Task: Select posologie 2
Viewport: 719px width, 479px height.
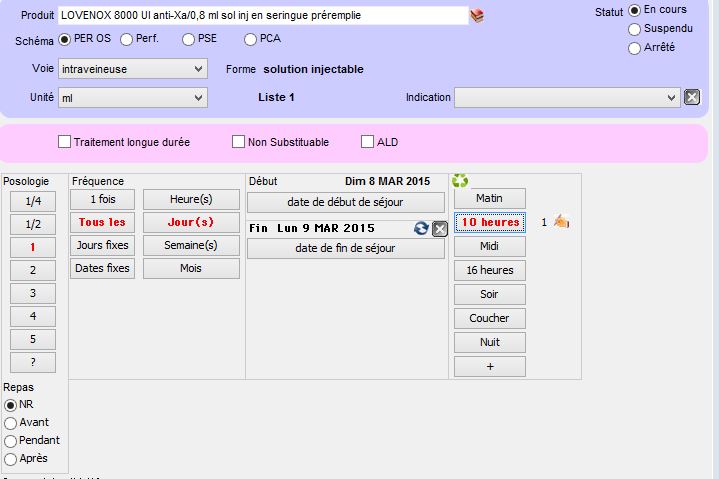Action: click(x=33, y=270)
